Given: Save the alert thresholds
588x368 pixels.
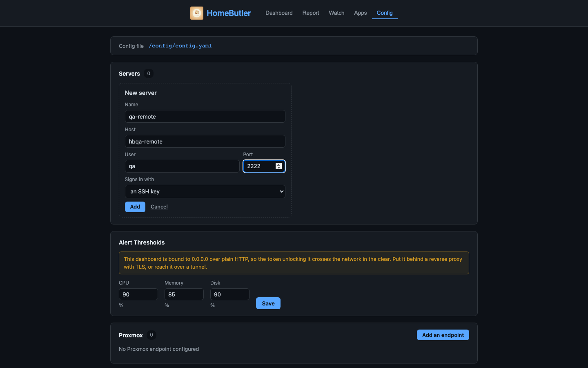Looking at the screenshot, I should pos(268,303).
